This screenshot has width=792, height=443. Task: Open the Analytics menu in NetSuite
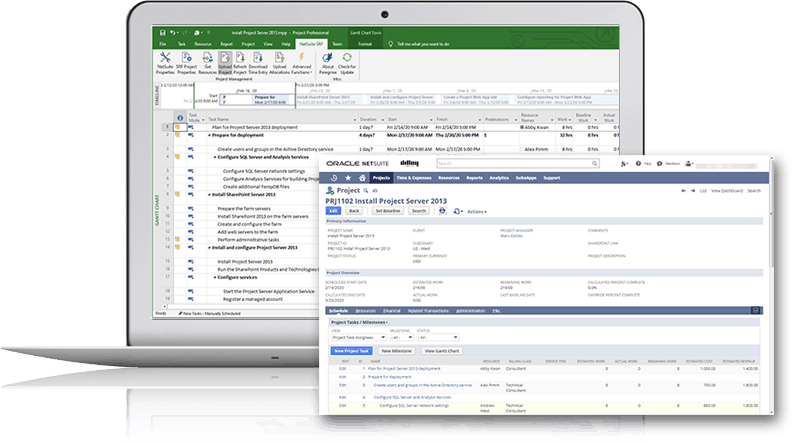(x=499, y=178)
